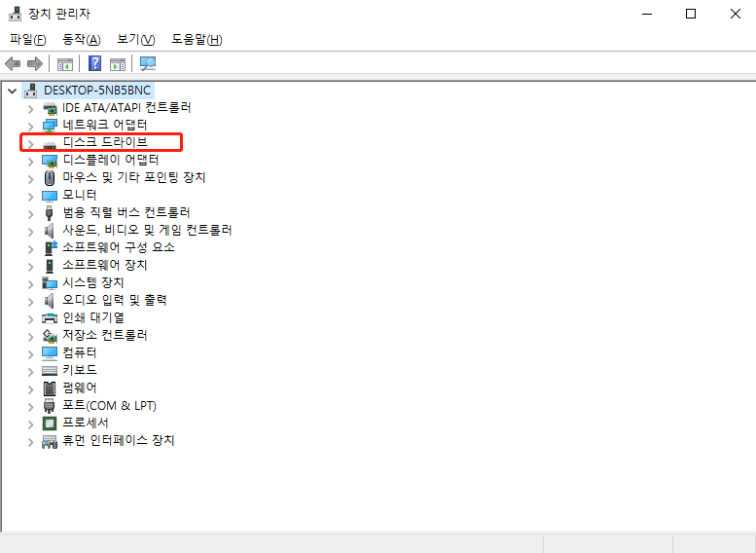Expand the 디스플레이 어댑터 node

[x=30, y=162]
